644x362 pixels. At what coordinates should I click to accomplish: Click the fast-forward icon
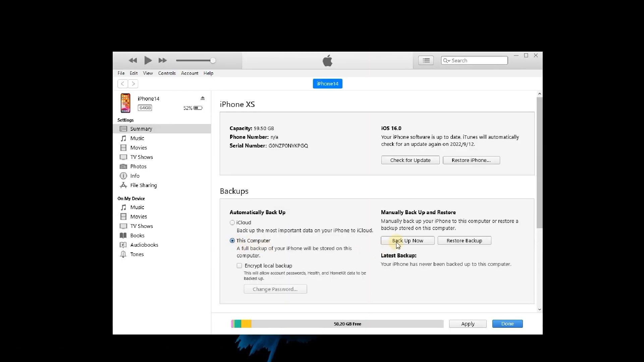pos(163,60)
